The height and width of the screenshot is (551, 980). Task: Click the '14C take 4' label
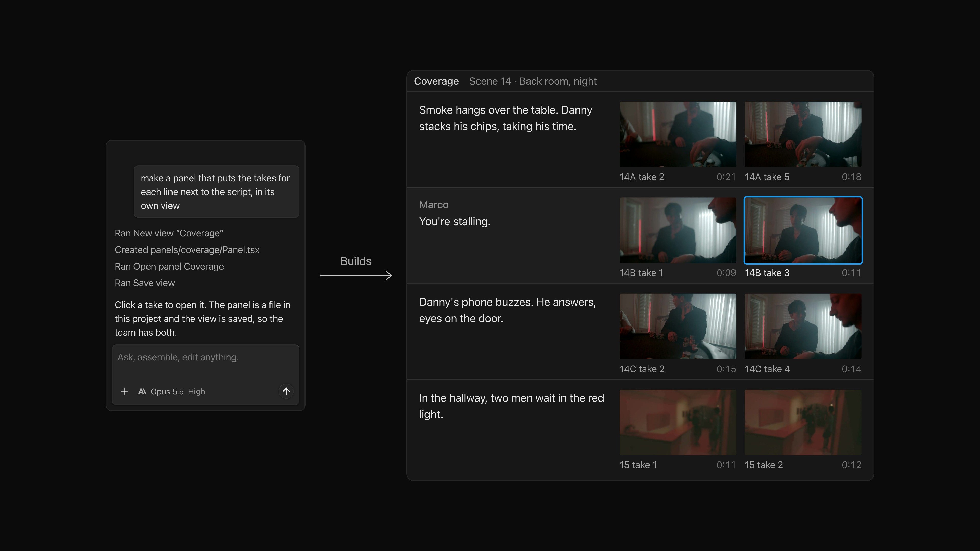pos(767,369)
